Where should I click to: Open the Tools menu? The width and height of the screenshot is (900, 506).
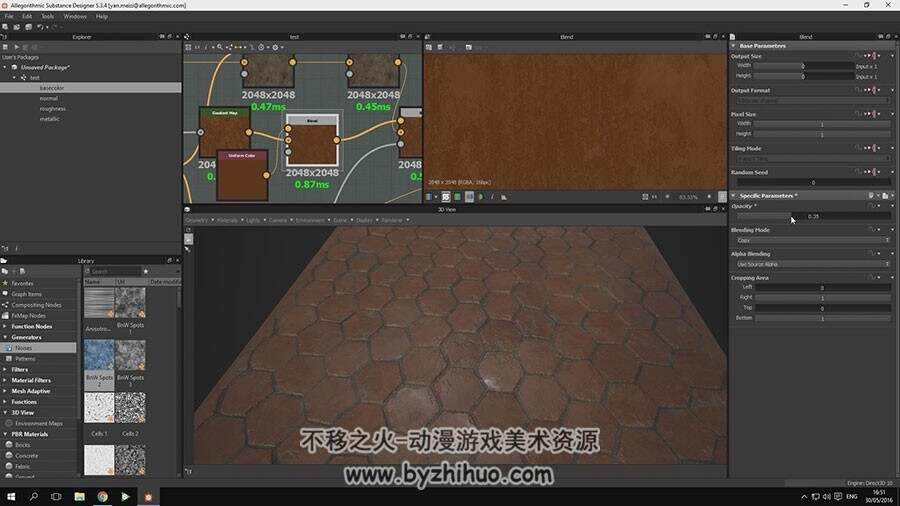(47, 17)
